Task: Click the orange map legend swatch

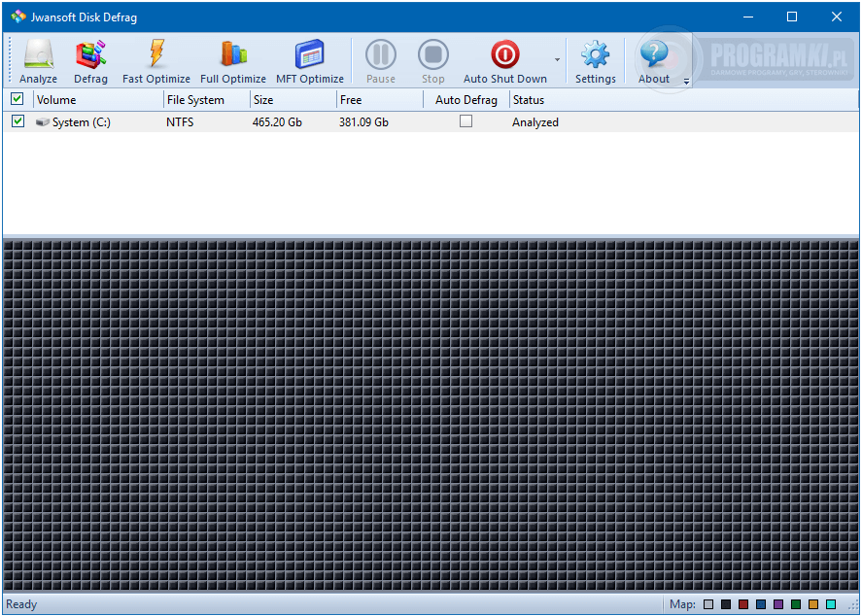Action: tap(813, 604)
